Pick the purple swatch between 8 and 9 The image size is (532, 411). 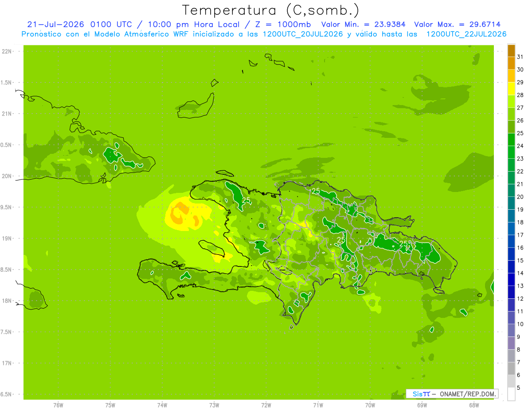click(x=511, y=343)
